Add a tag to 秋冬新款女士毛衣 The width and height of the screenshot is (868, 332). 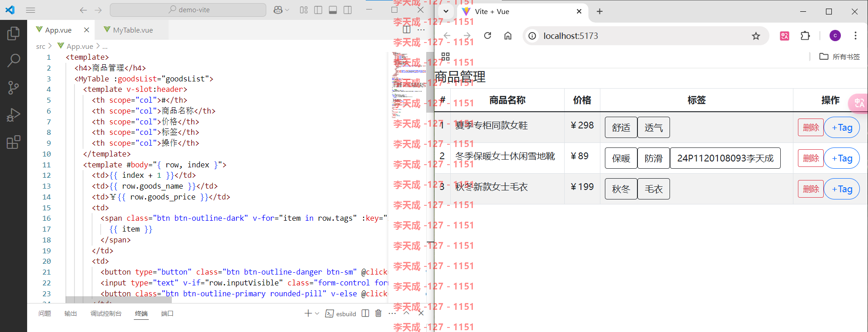pos(842,189)
